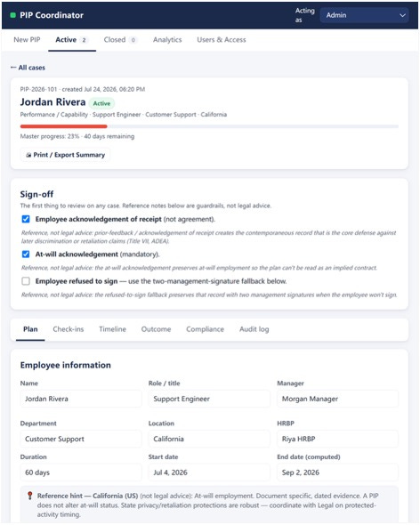
Task: Check Employee refused to sign
Action: (26, 281)
